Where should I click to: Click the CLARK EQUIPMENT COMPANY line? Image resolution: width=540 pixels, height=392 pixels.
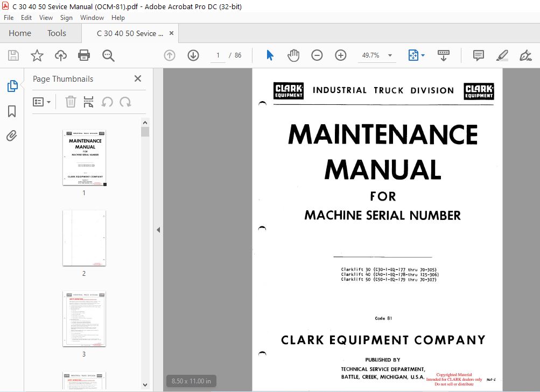383,340
